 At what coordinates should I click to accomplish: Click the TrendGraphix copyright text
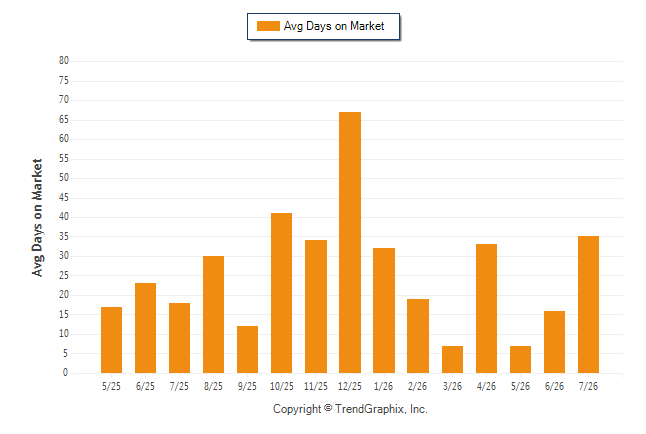pyautogui.click(x=350, y=409)
